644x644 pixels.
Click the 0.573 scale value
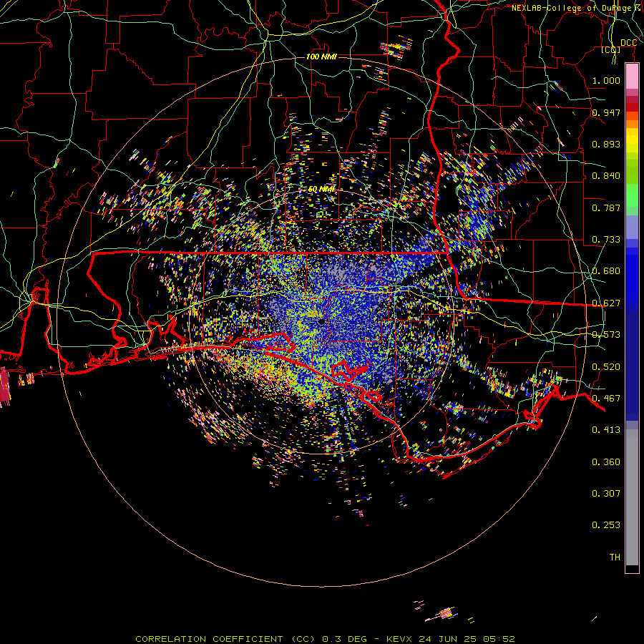pyautogui.click(x=606, y=335)
